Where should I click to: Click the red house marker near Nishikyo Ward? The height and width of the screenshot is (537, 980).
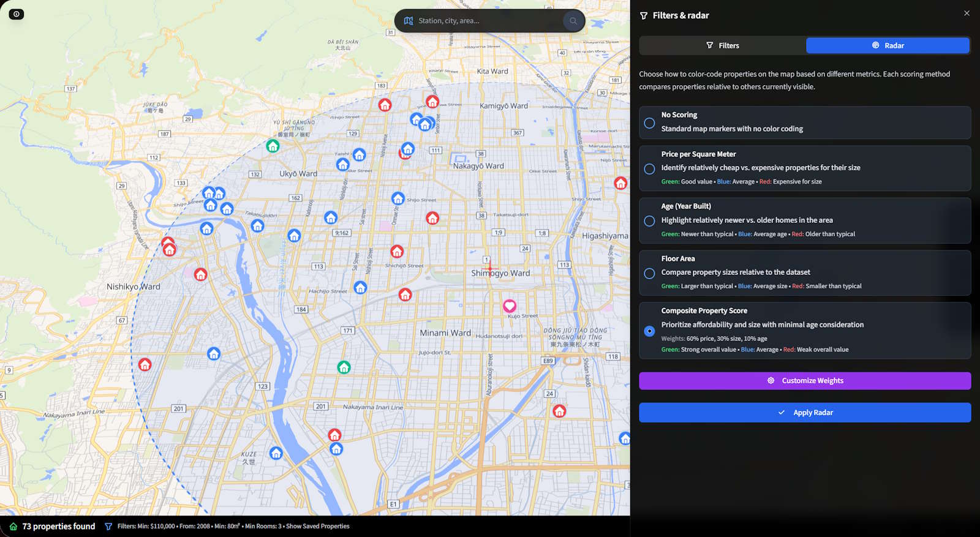(200, 274)
